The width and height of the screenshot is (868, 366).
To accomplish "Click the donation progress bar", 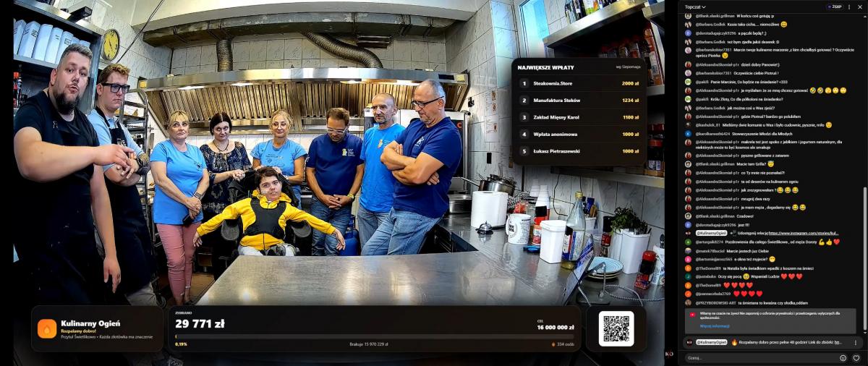I will pos(374,336).
